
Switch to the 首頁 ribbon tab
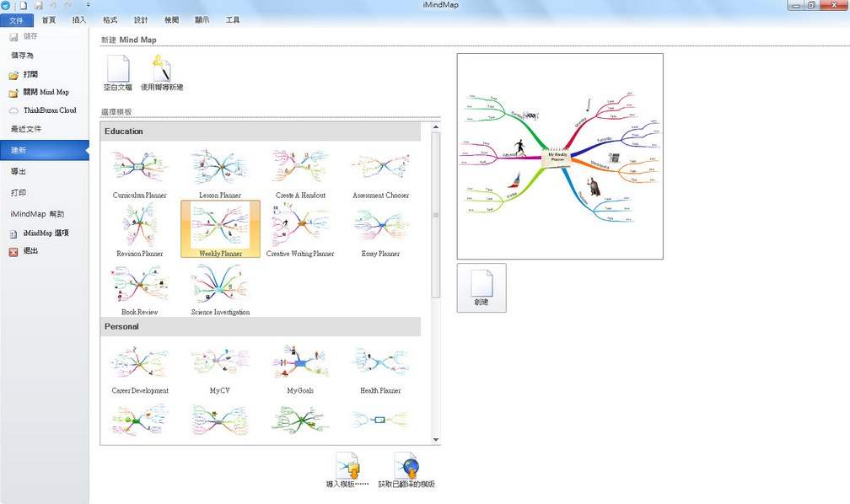49,20
